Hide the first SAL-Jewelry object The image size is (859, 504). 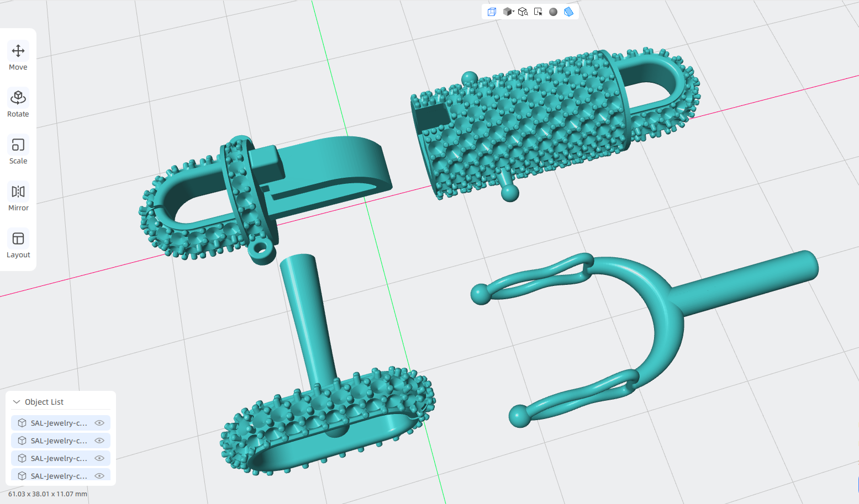click(99, 423)
